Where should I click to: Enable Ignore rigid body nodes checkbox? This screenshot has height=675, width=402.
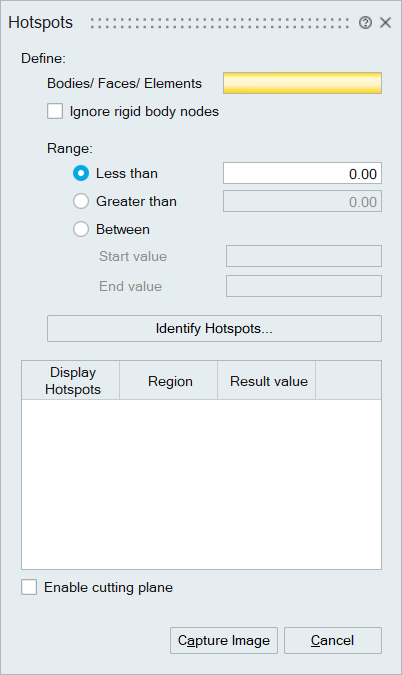pyautogui.click(x=55, y=111)
